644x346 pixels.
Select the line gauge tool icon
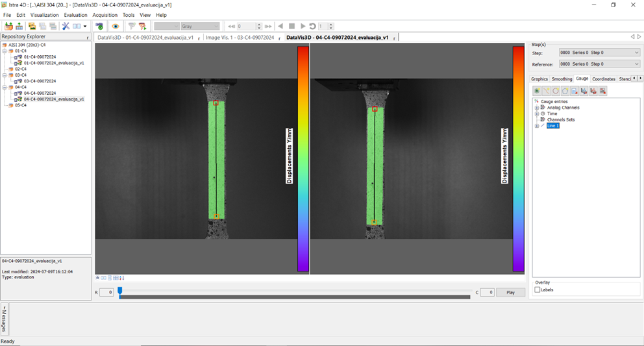click(547, 91)
